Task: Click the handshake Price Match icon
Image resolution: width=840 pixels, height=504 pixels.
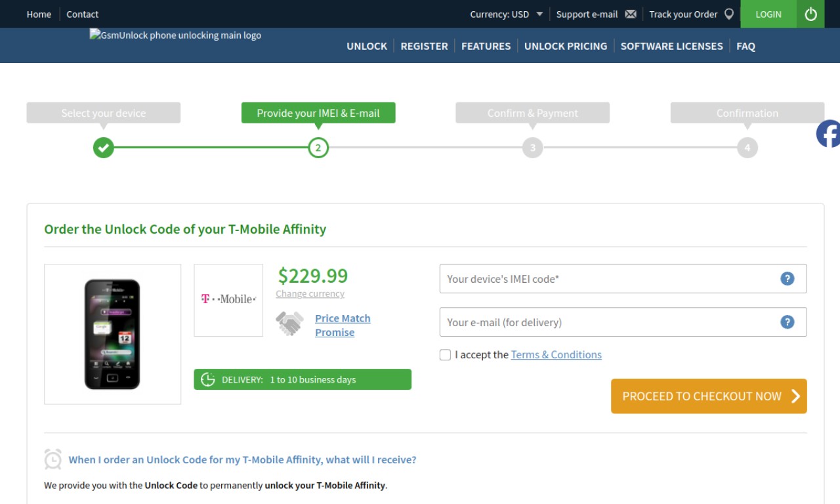Action: coord(289,324)
